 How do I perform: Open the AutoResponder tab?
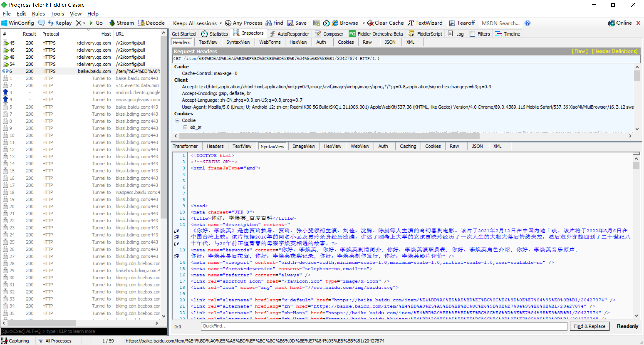(x=289, y=34)
